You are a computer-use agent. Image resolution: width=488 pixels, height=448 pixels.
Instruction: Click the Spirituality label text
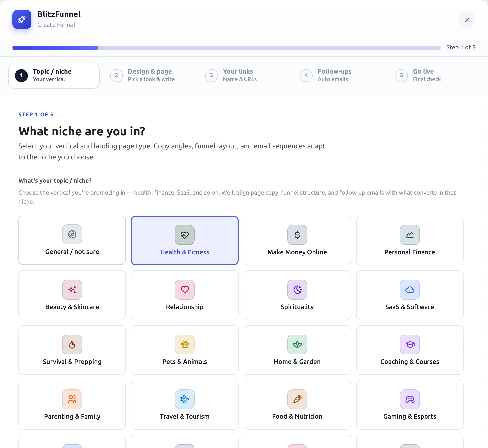pyautogui.click(x=297, y=307)
